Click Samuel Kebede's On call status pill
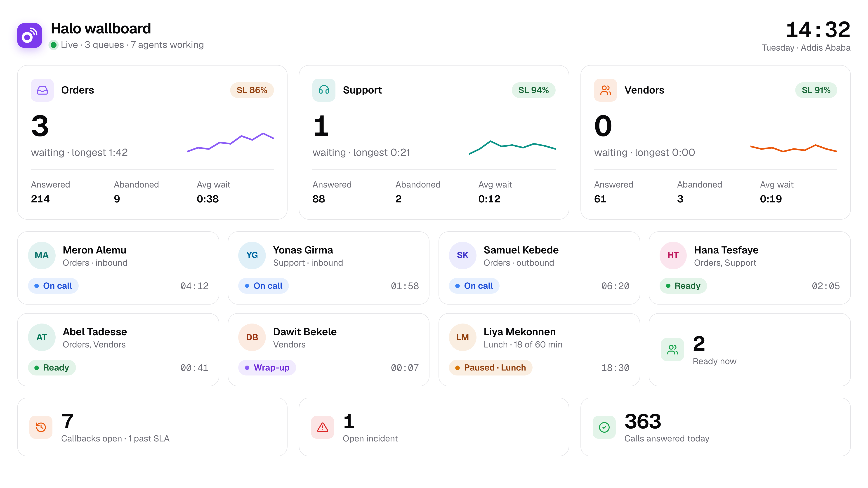This screenshot has height=488, width=868. coord(474,286)
